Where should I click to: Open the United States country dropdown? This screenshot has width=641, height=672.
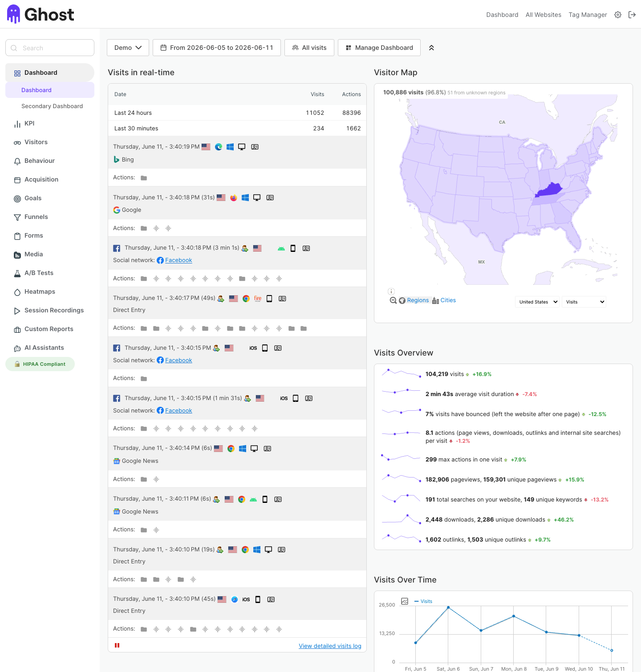click(x=537, y=302)
